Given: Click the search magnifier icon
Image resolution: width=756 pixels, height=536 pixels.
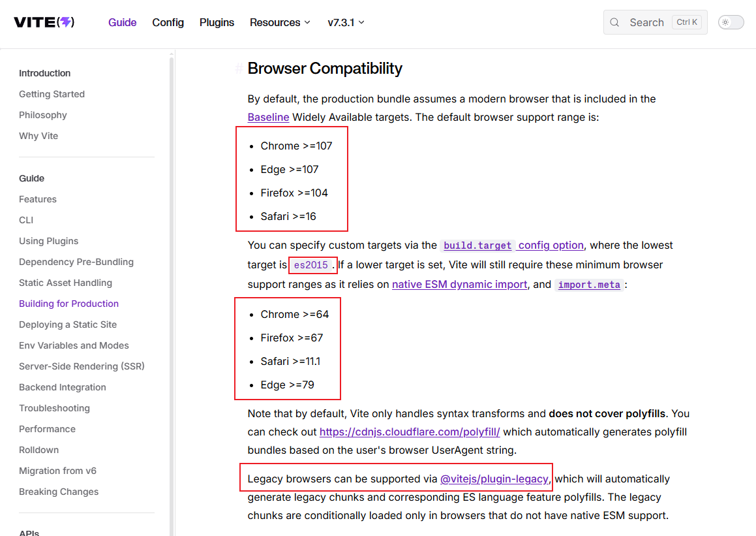Looking at the screenshot, I should click(614, 22).
